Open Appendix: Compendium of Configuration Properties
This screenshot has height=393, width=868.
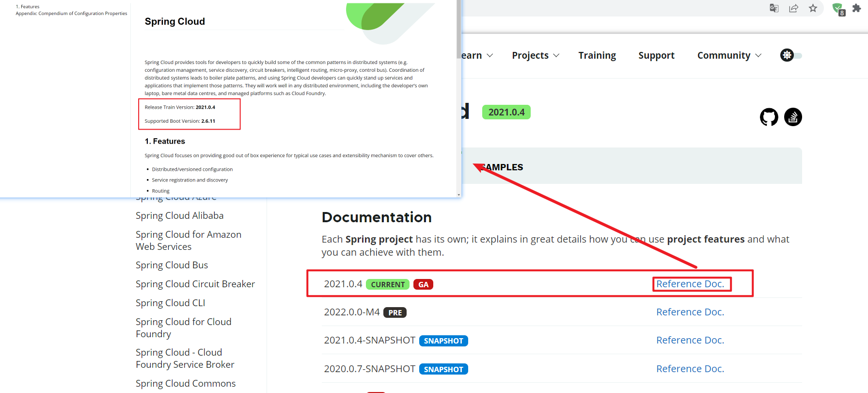71,14
